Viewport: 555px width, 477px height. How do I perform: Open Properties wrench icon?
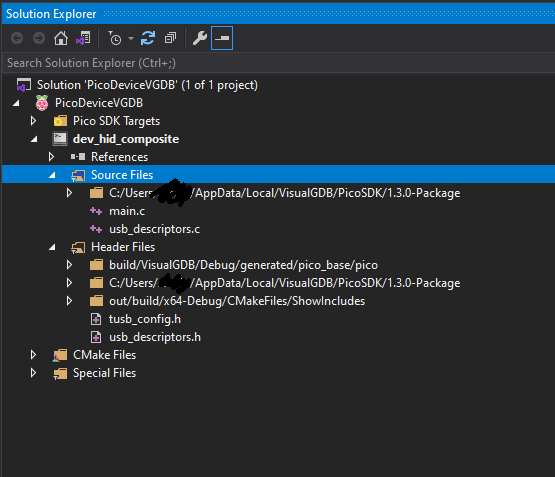pyautogui.click(x=200, y=38)
